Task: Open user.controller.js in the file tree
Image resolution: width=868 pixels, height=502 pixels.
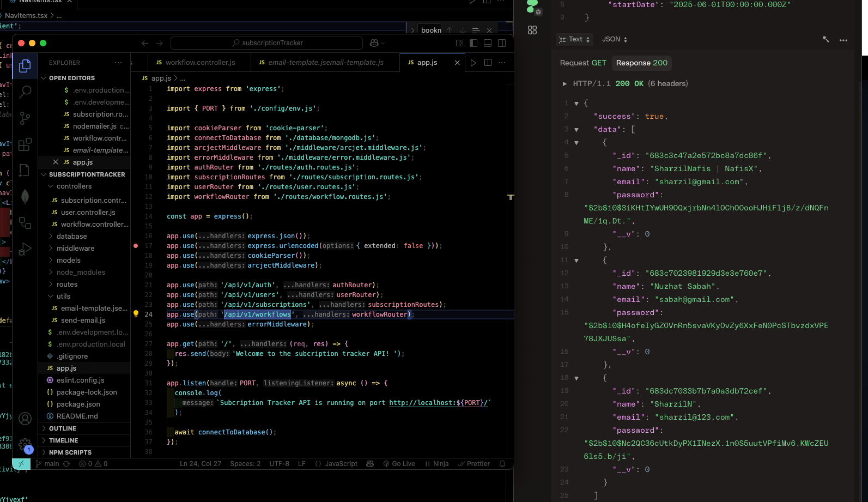Action: coord(84,213)
